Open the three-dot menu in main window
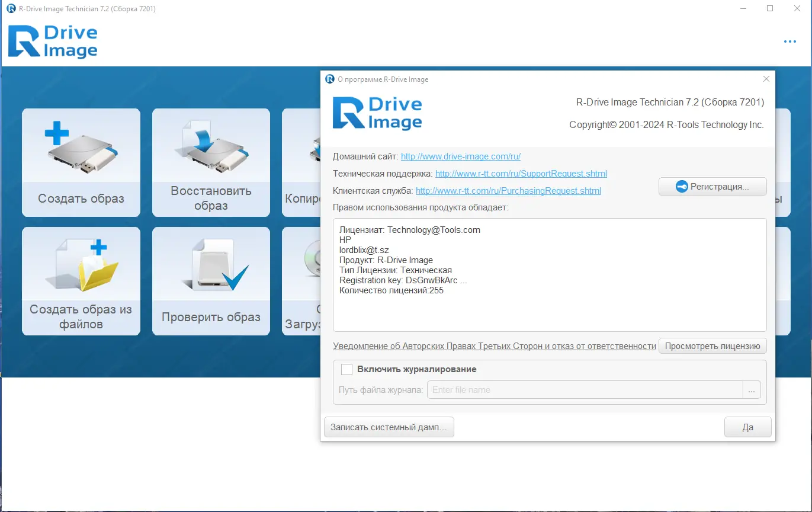The image size is (812, 512). point(789,41)
